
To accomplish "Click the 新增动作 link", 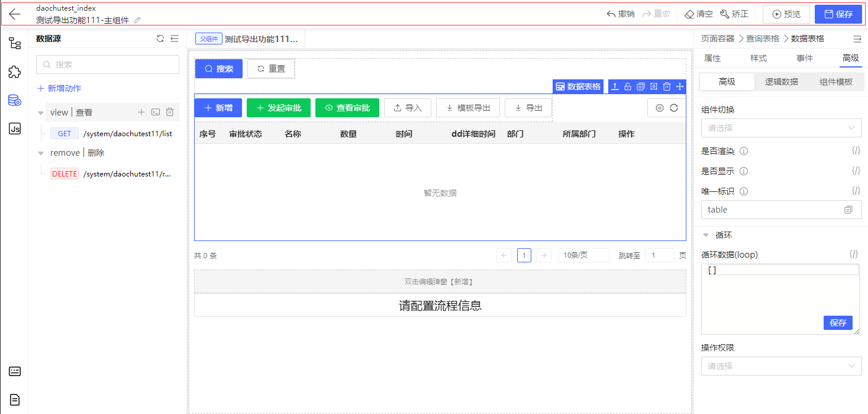I will tap(59, 88).
